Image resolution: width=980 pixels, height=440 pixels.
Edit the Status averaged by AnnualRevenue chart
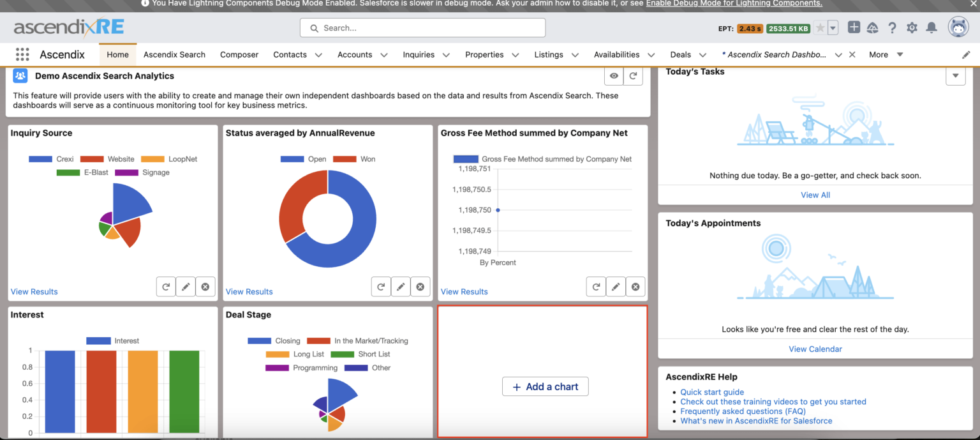pyautogui.click(x=401, y=287)
